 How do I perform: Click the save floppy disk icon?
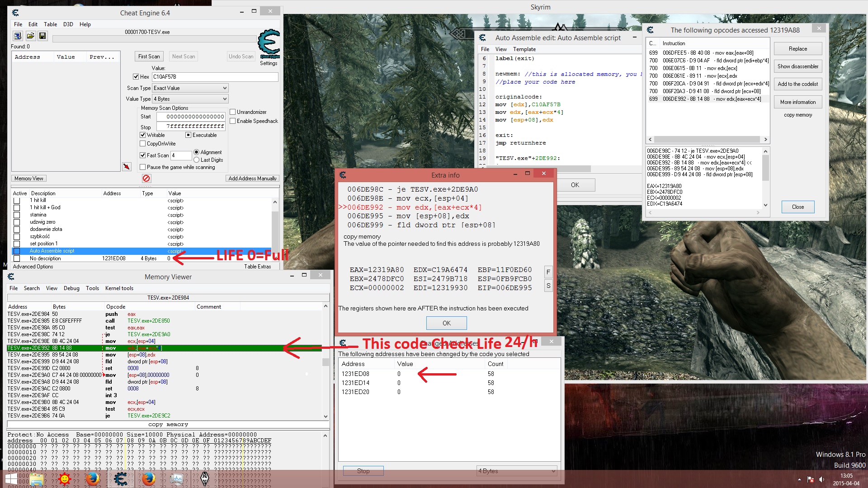click(42, 36)
